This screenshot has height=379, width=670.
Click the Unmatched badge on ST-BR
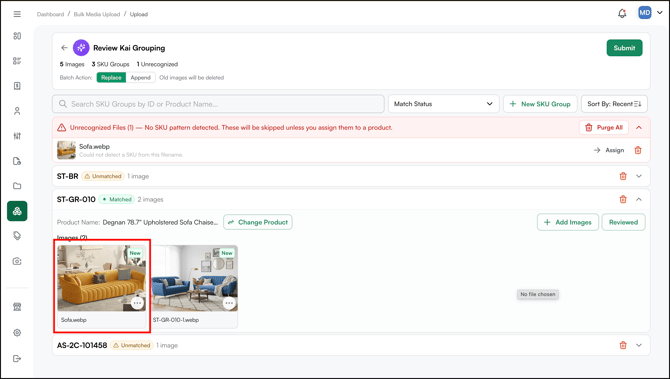click(103, 176)
